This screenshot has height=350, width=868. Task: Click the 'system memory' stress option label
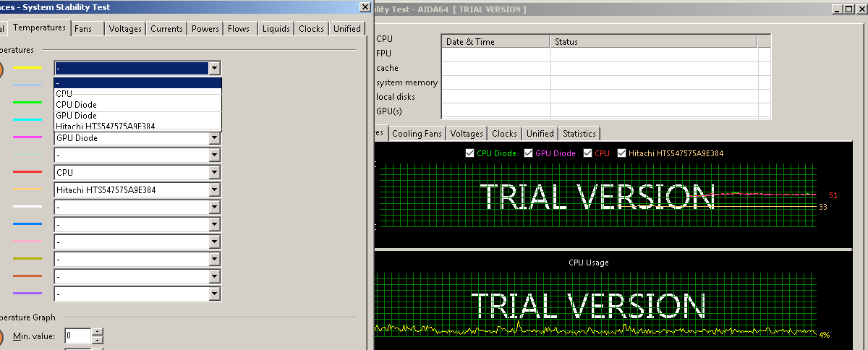pos(407,82)
